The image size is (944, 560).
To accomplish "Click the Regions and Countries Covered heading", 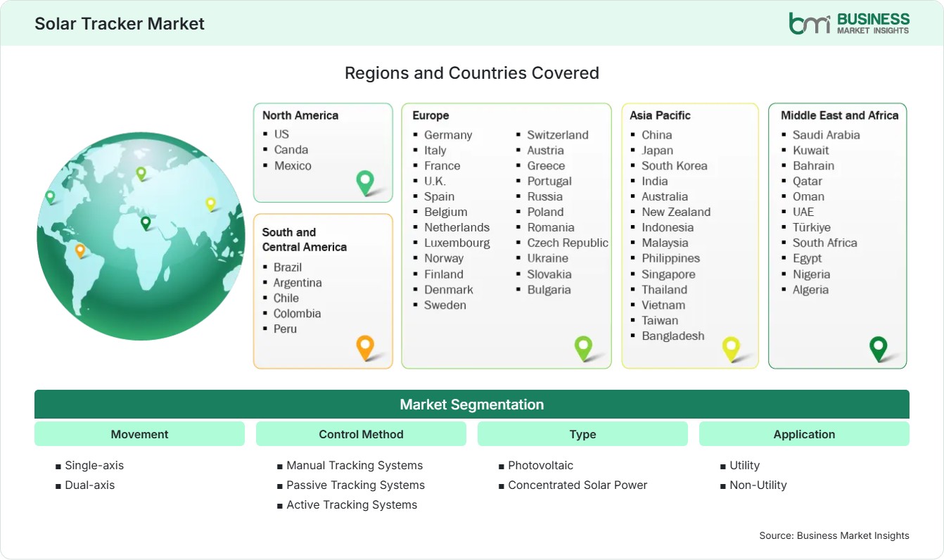I will (x=472, y=72).
